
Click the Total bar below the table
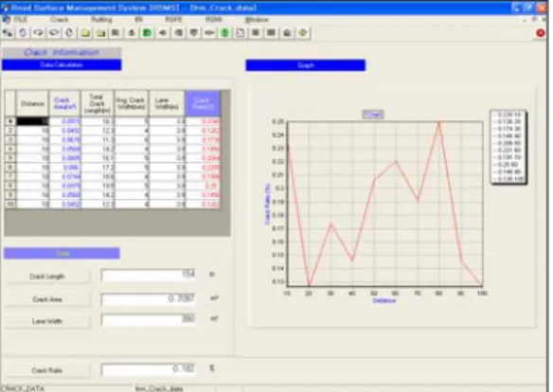(x=62, y=253)
